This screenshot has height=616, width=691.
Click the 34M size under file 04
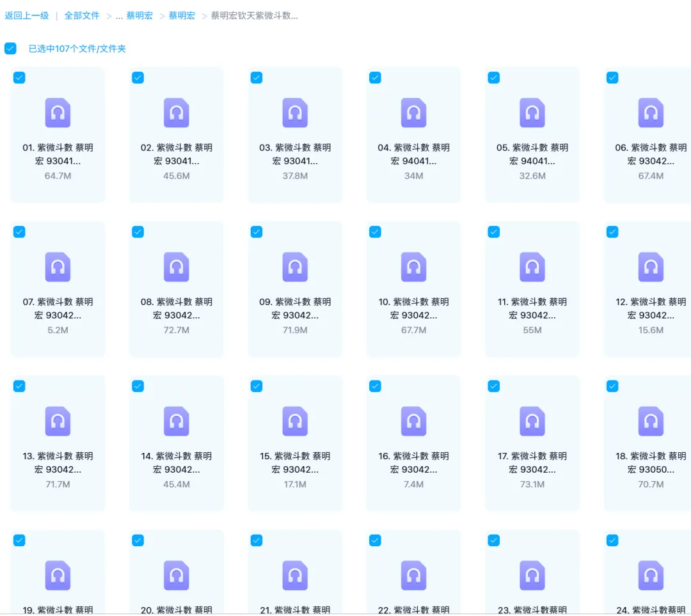[x=413, y=176]
